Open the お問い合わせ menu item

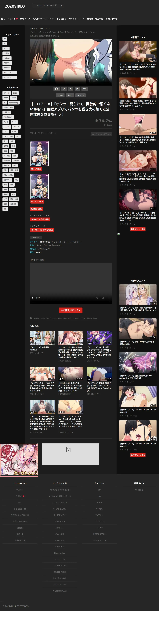tap(111, 19)
